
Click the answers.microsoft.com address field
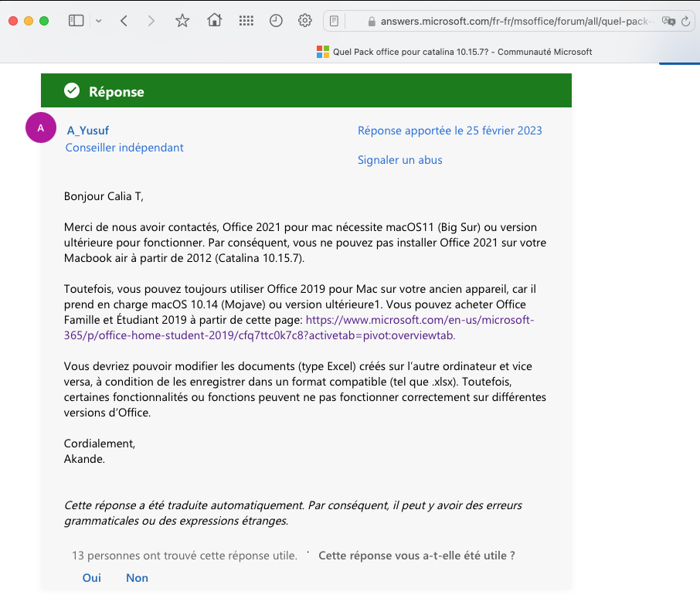(509, 21)
